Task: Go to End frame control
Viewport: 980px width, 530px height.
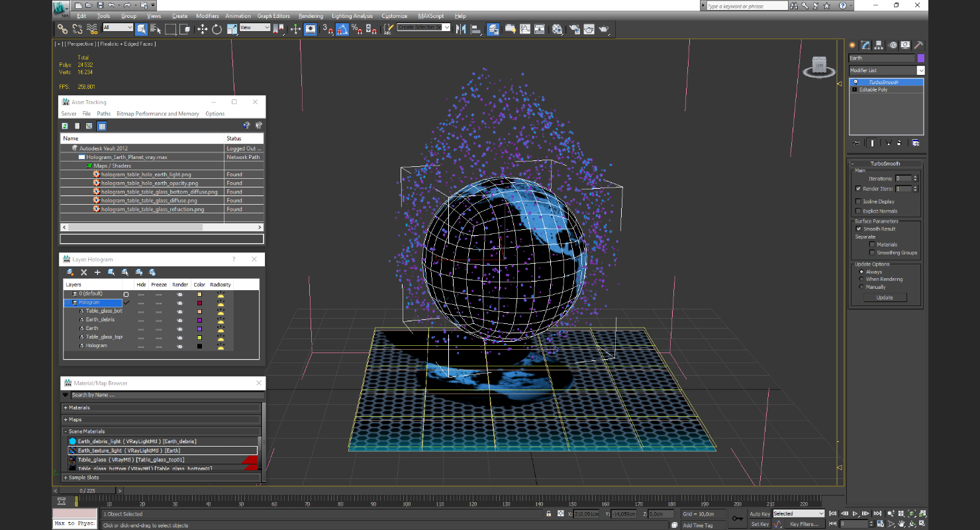Action: 877,513
